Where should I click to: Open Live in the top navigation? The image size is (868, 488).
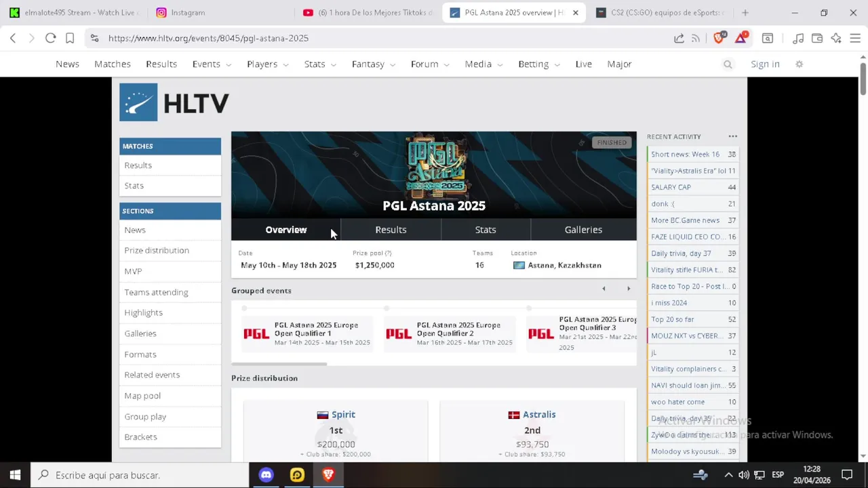click(x=584, y=64)
